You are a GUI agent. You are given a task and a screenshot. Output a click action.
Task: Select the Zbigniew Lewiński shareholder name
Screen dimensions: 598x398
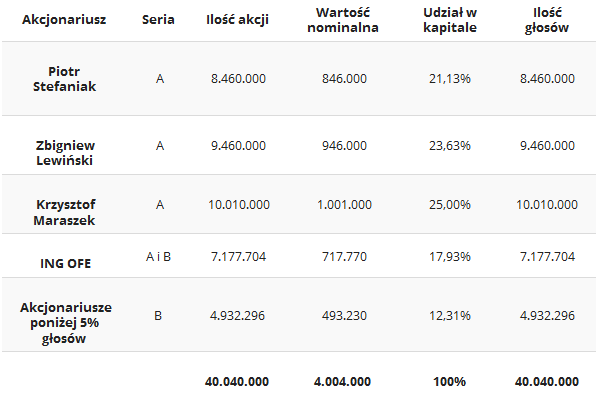[65, 152]
